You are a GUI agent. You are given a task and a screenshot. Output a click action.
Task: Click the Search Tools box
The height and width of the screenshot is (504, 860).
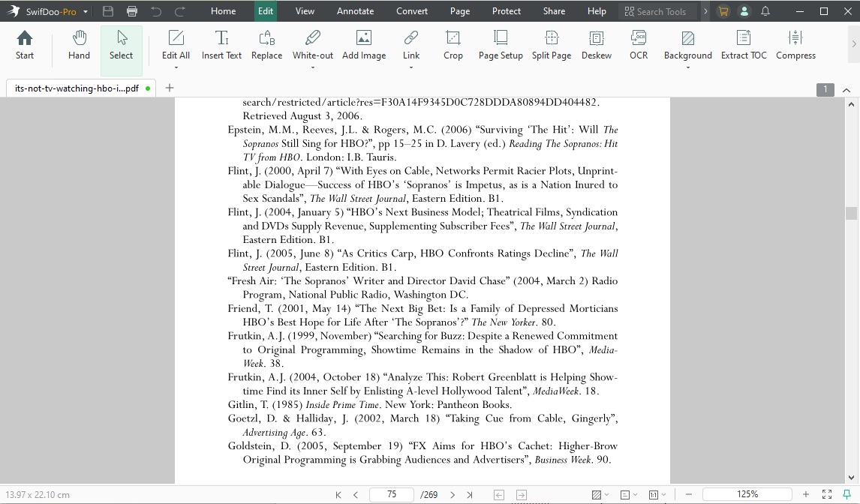point(657,11)
